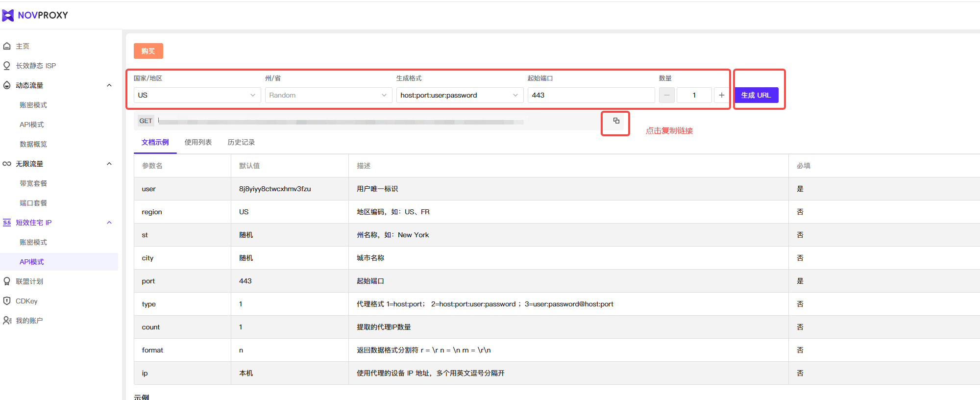Screen dimensions: 980x400
Task: Open the 生成格式 format dropdown
Action: pyautogui.click(x=459, y=95)
